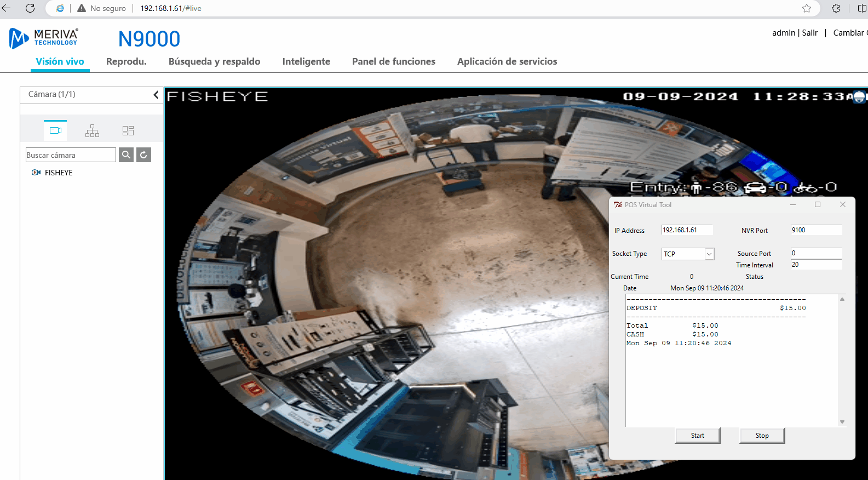Image resolution: width=868 pixels, height=480 pixels.
Task: Click the Start button in POS tool
Action: coord(697,436)
